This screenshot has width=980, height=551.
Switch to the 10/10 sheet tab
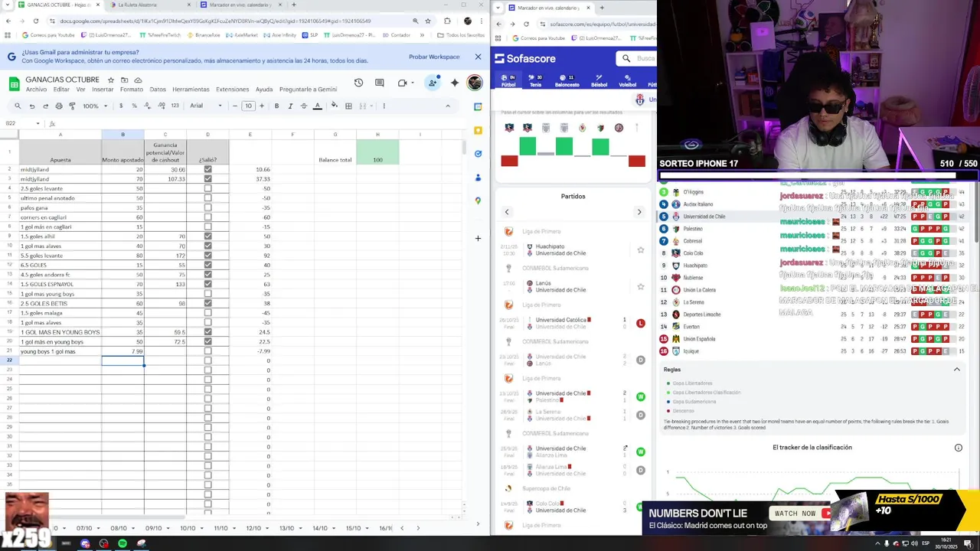click(188, 528)
